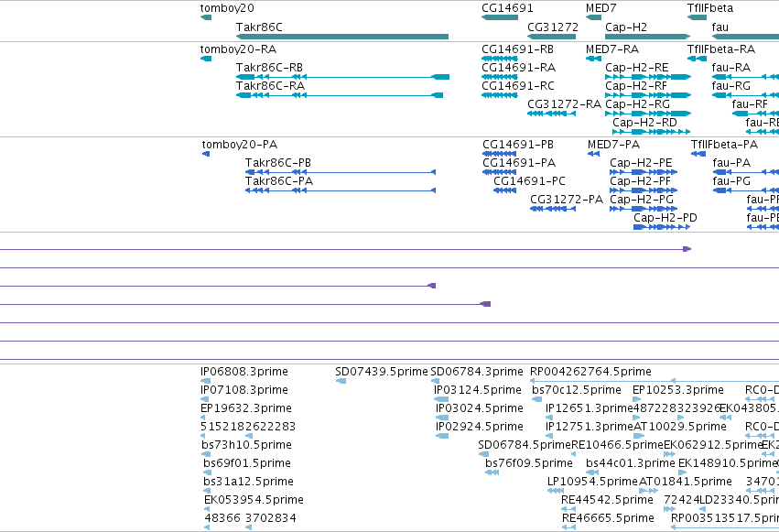This screenshot has width=779, height=532.
Task: Click the CG14691-RB transcript label
Action: coord(518,49)
